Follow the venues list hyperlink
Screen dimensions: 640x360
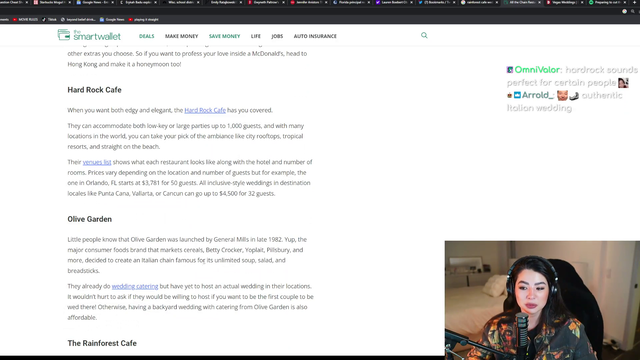97,162
